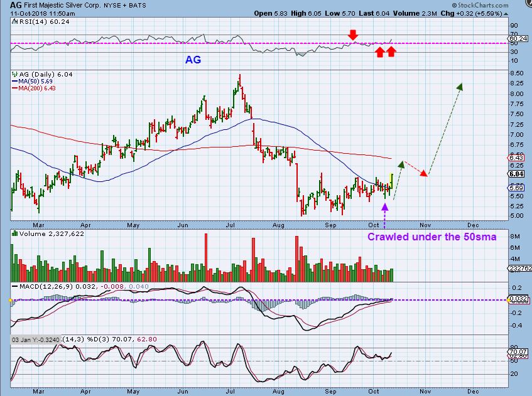Click the RSI(14) 60.24 indicator label
Image resolution: width=532 pixels, height=396 pixels.
click(x=44, y=21)
